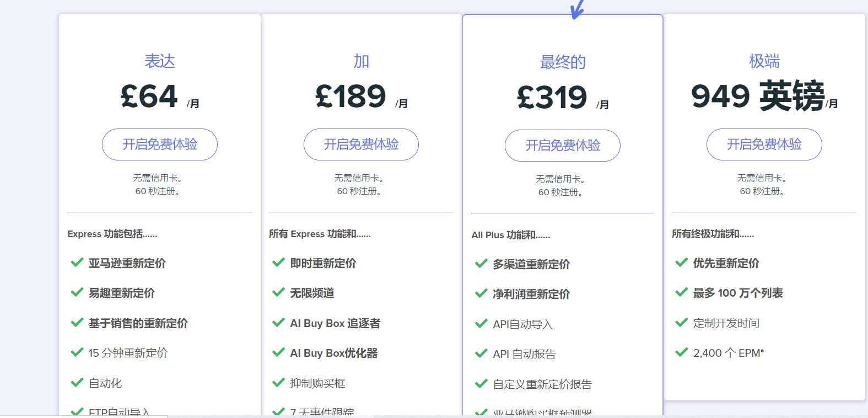Click the checkmark next to AI Buy Box 追逐者
The image size is (868, 418).
[x=279, y=323]
